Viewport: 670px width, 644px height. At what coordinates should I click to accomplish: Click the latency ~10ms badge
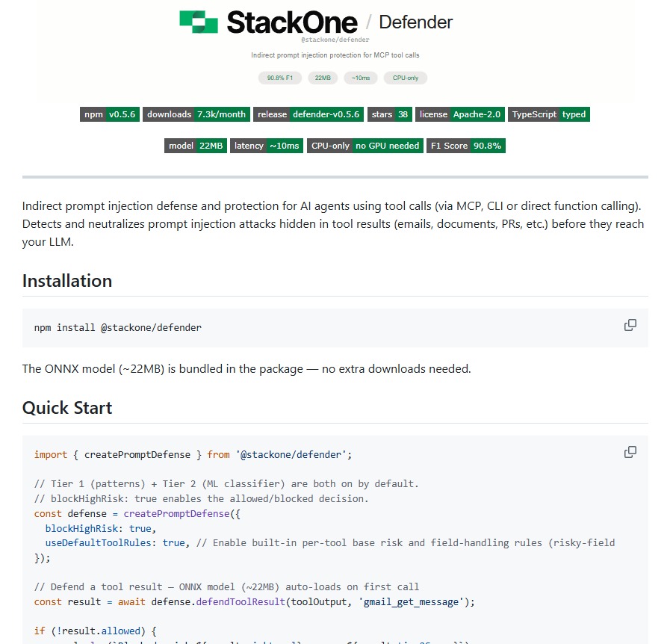(x=267, y=146)
